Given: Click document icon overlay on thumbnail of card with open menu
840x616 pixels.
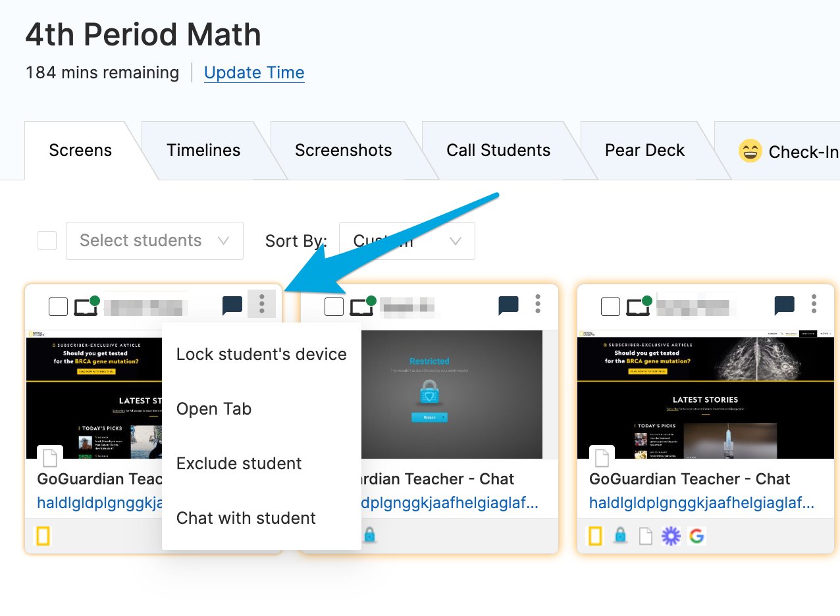Looking at the screenshot, I should coord(50,458).
